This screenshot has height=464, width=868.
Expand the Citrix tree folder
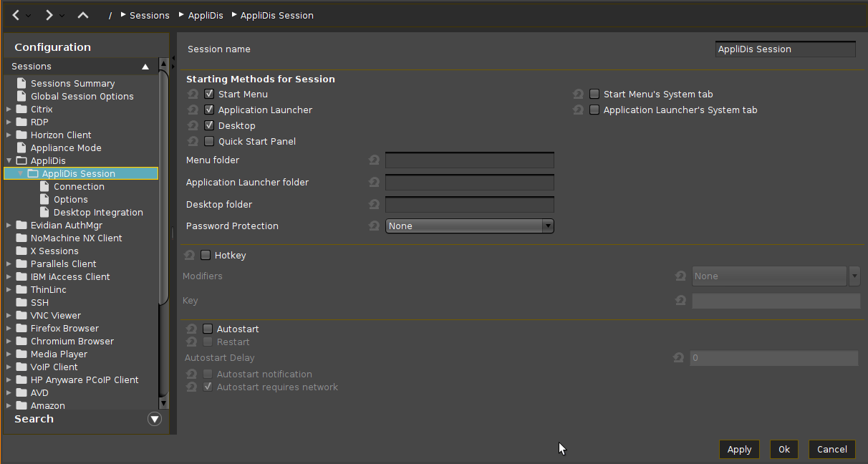(x=9, y=110)
